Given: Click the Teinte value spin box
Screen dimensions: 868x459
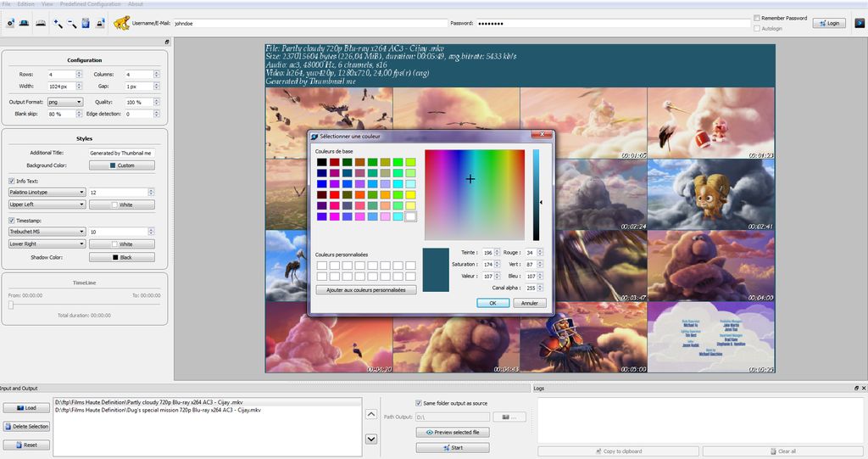Looking at the screenshot, I should click(491, 252).
